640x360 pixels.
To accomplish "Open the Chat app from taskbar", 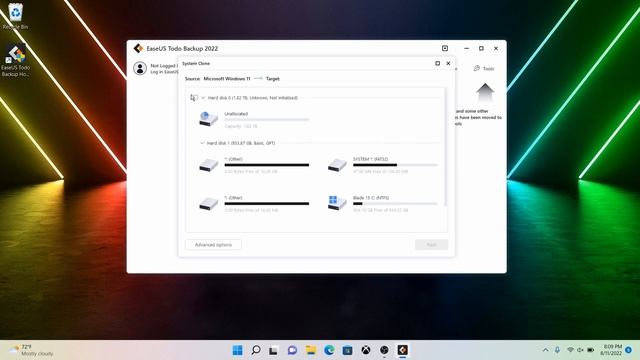I will click(292, 350).
